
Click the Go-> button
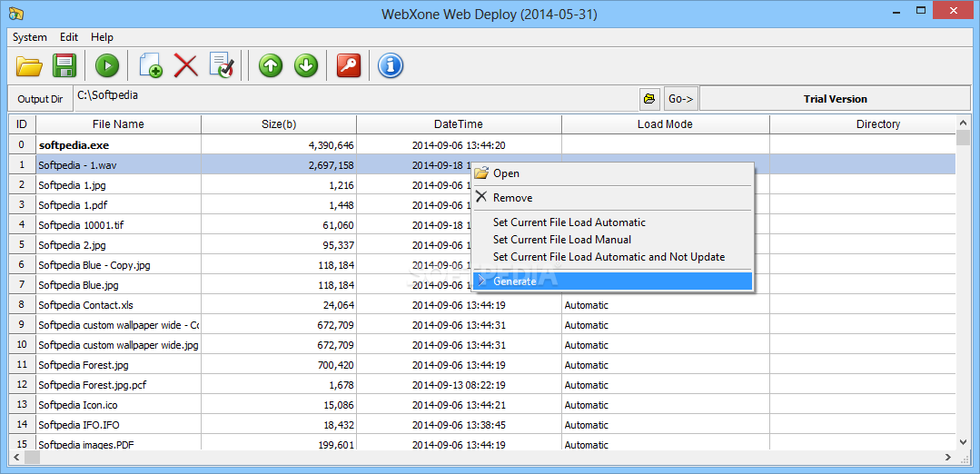pyautogui.click(x=680, y=99)
